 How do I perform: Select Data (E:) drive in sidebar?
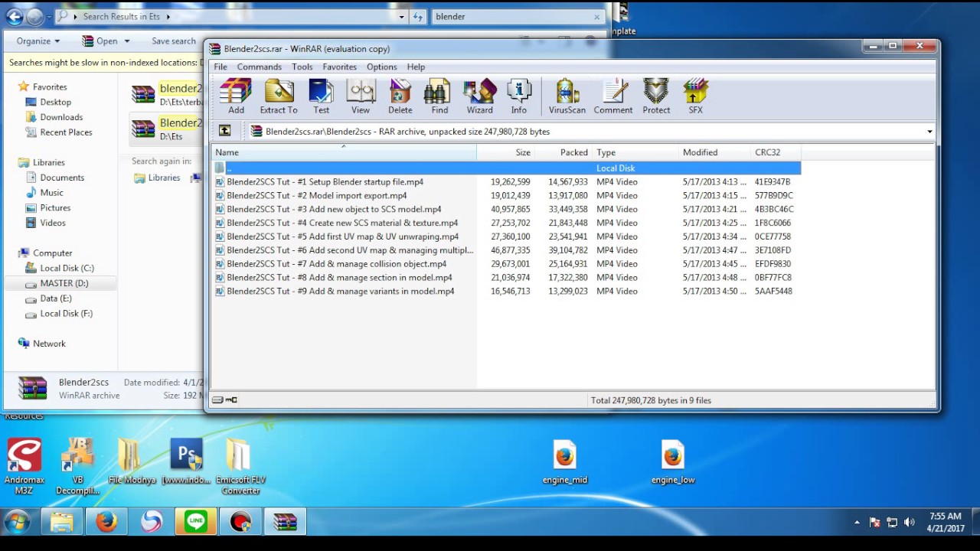coord(56,298)
